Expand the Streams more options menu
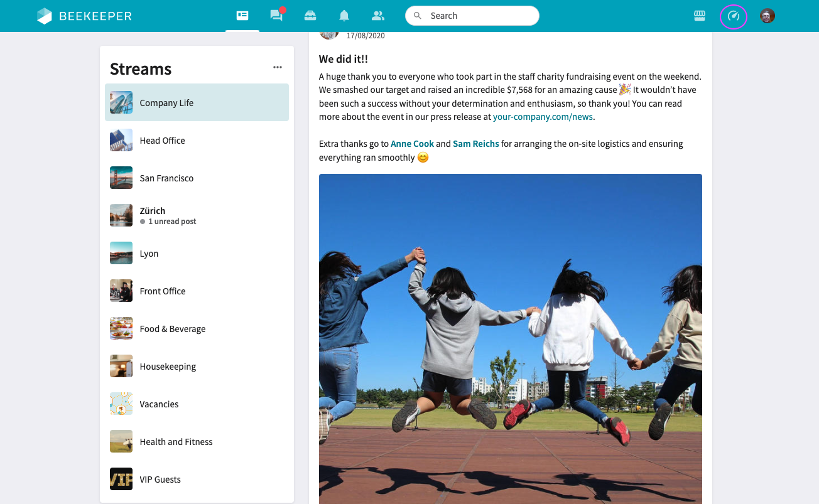The image size is (819, 504). [278, 68]
